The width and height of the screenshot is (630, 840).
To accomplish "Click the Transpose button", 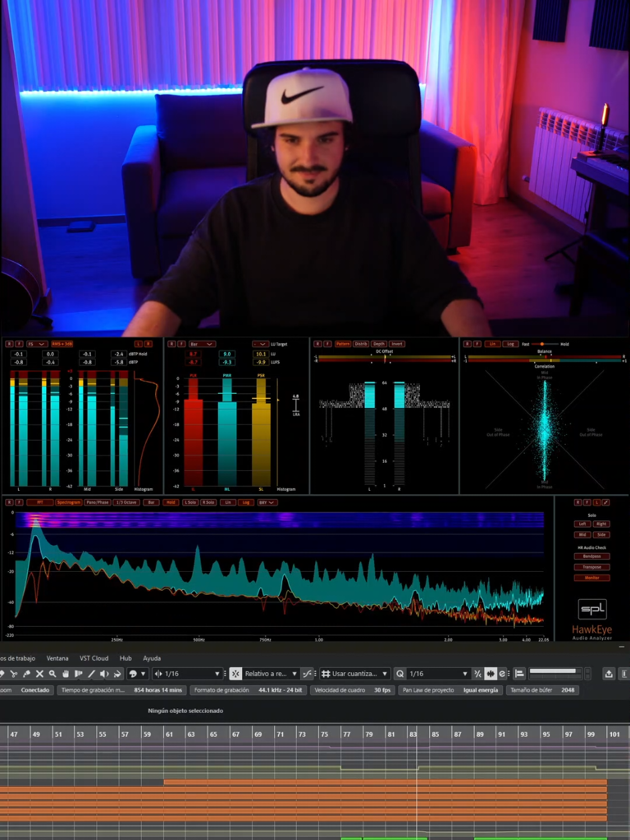I will tap(592, 567).
